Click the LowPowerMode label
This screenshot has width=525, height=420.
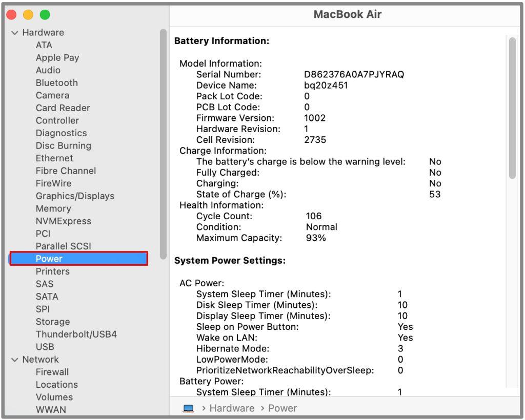[x=232, y=360]
